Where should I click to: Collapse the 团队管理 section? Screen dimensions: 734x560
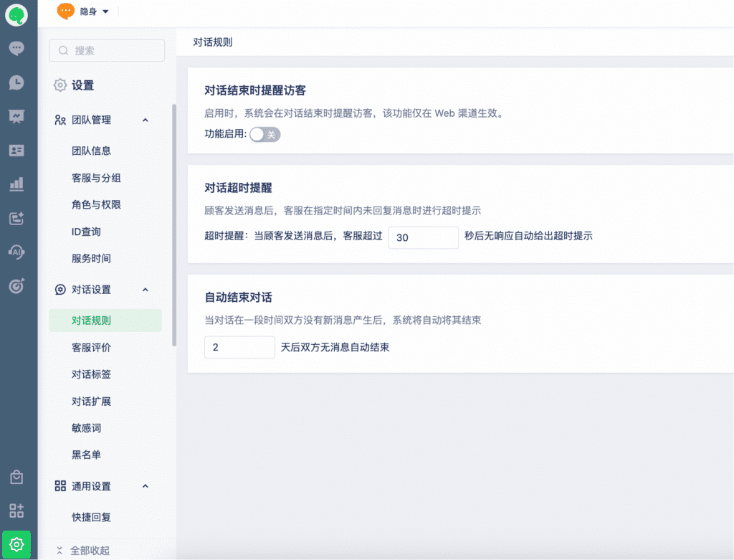coord(145,120)
